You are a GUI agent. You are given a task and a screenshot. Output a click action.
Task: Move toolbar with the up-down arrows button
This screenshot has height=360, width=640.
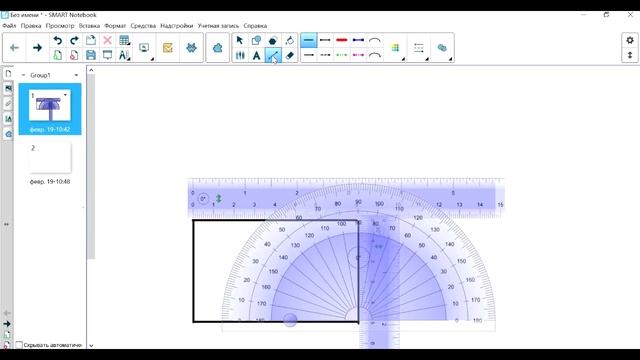(x=630, y=55)
